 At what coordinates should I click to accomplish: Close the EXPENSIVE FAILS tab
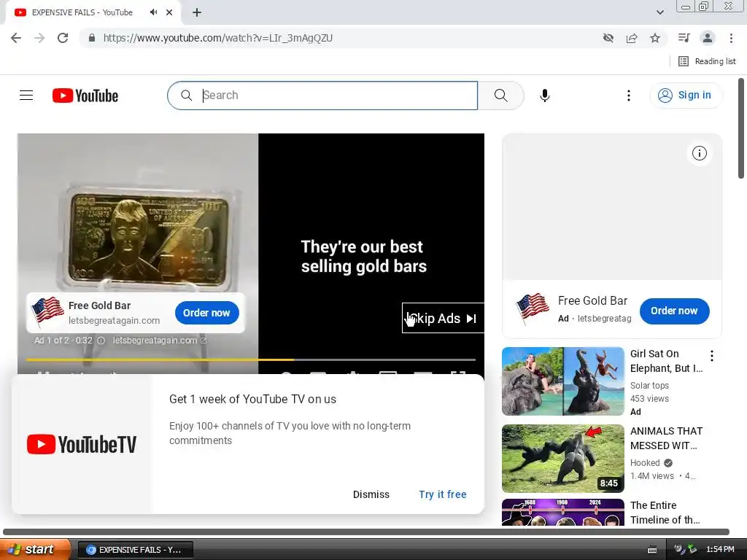tap(169, 12)
